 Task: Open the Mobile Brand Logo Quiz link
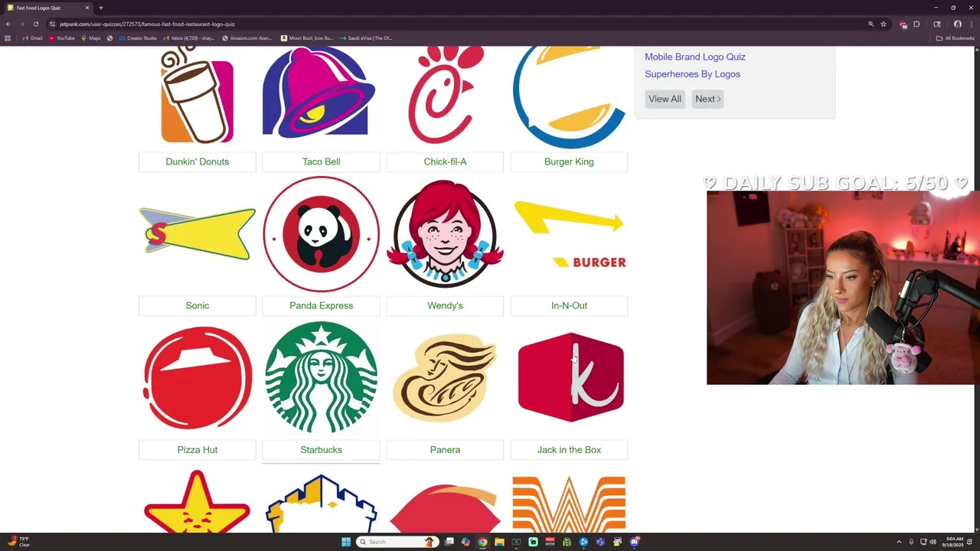tap(695, 57)
